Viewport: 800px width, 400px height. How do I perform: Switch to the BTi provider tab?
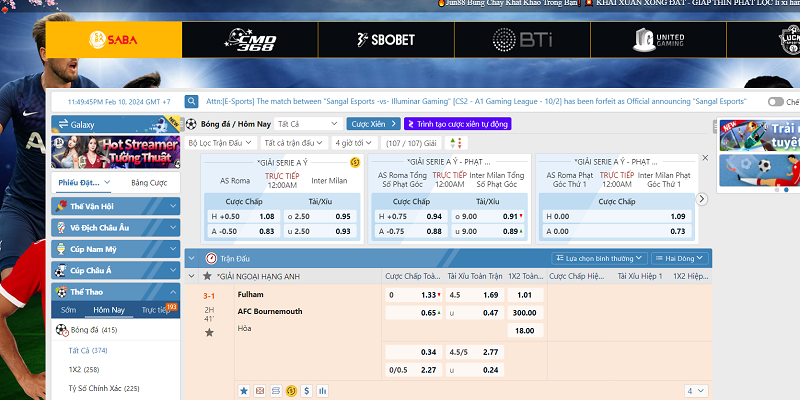[522, 40]
